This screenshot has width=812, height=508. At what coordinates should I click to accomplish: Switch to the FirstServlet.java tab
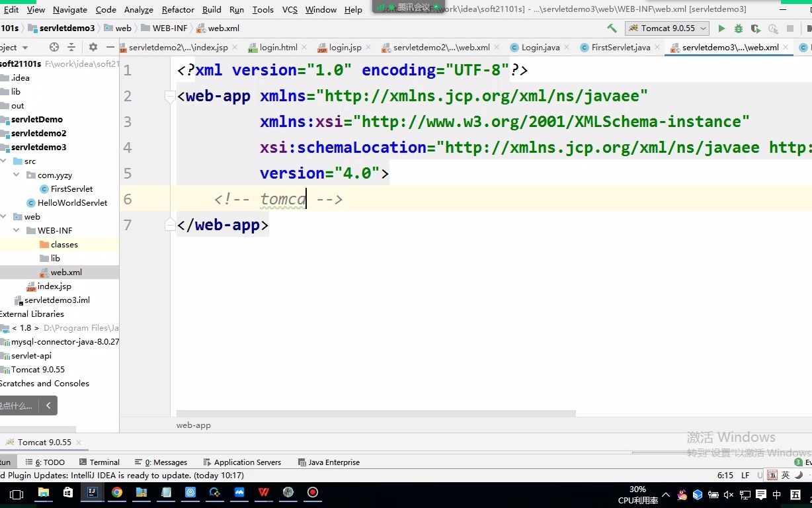pos(620,47)
